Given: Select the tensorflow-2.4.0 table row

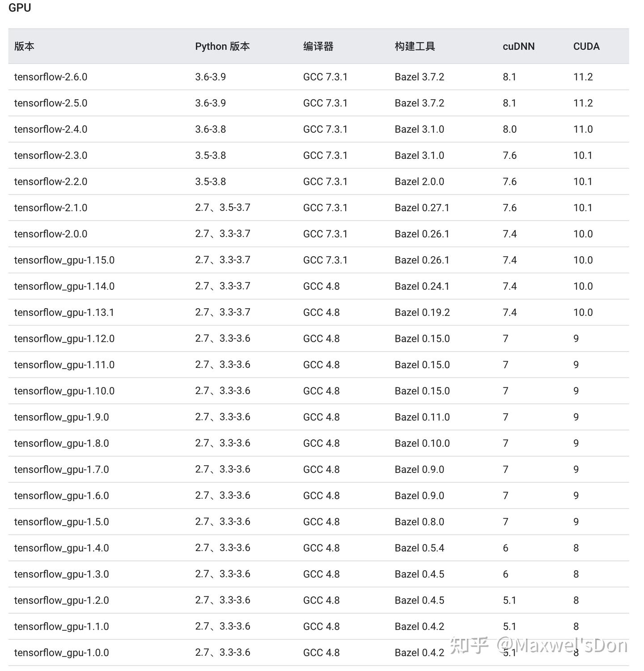Looking at the screenshot, I should pyautogui.click(x=50, y=129).
